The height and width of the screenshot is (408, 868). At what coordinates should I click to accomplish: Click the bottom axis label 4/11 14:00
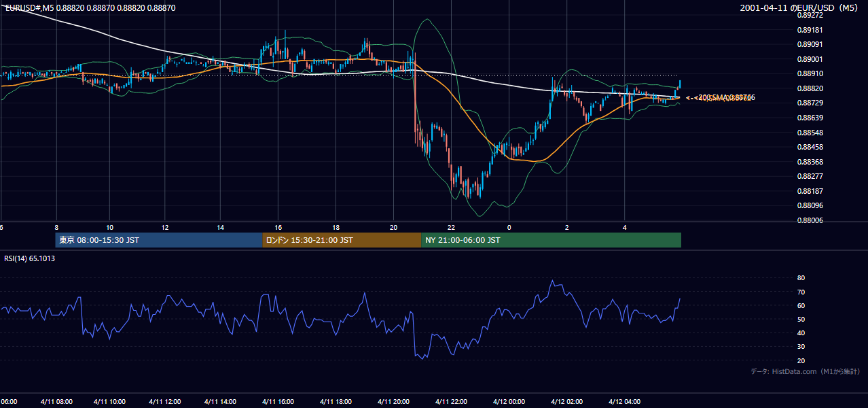pyautogui.click(x=220, y=401)
